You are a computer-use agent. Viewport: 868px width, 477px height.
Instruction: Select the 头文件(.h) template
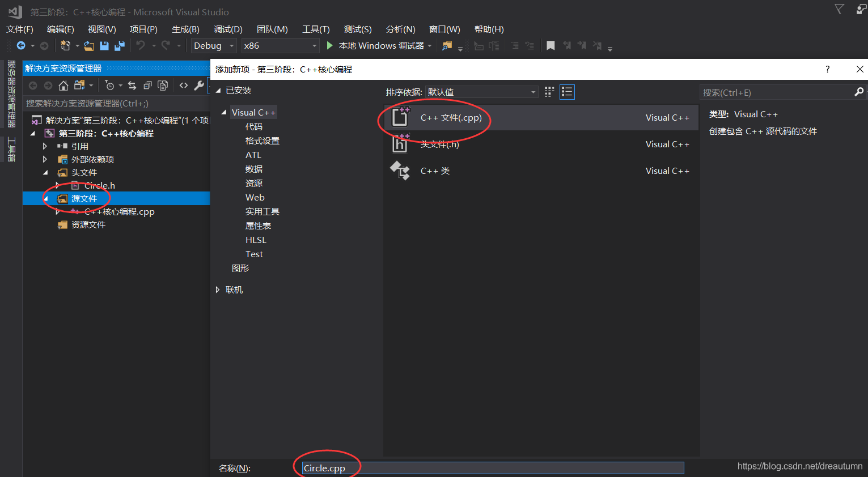(541, 144)
